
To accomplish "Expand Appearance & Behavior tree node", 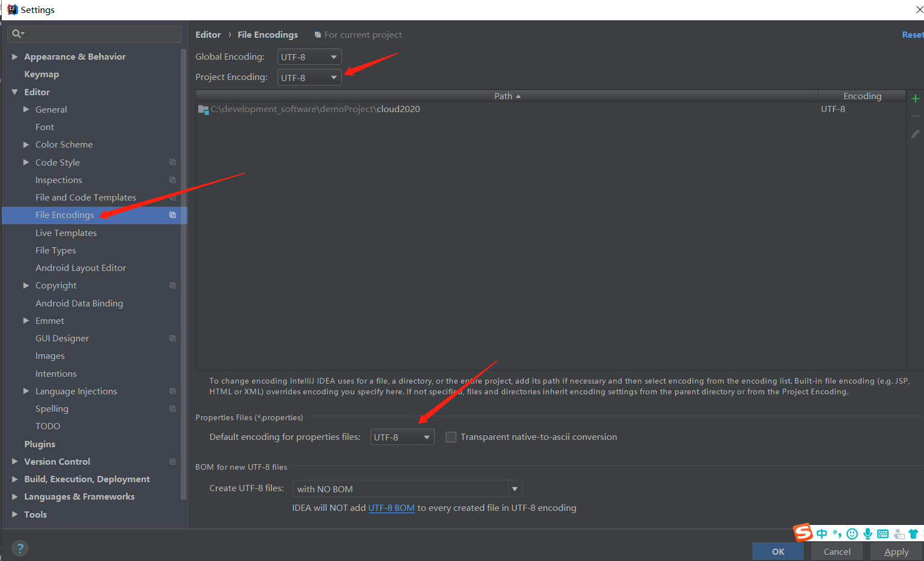I will (x=15, y=57).
